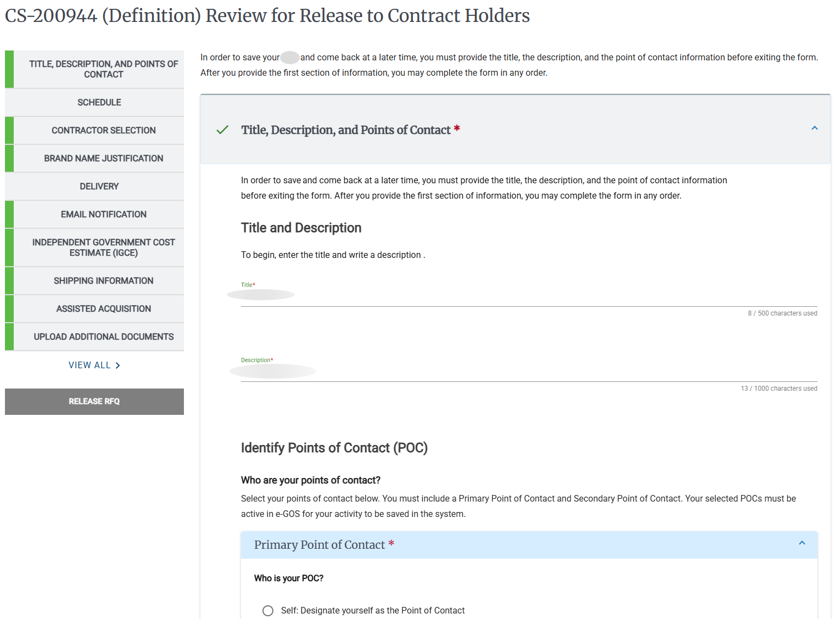Click the green checkmark beside the section title

click(222, 130)
